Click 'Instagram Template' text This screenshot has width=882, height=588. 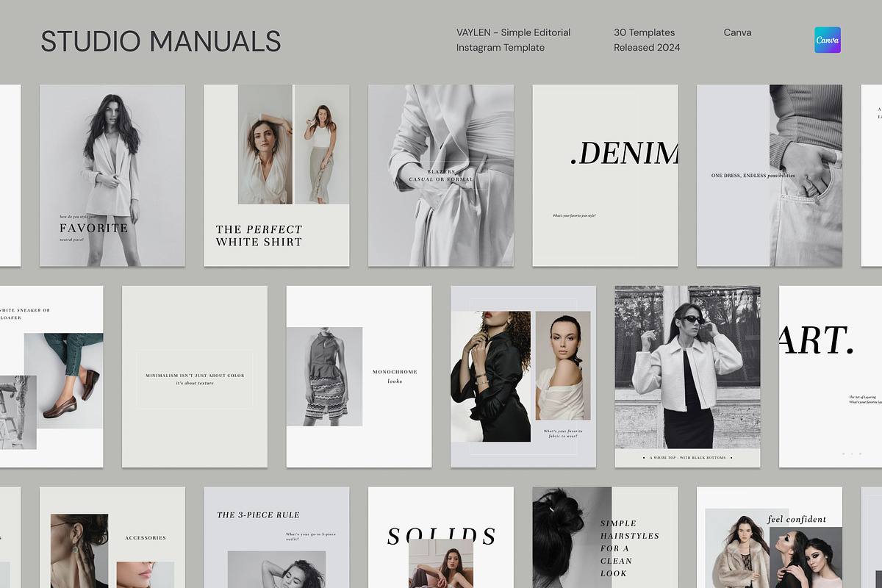(x=501, y=48)
